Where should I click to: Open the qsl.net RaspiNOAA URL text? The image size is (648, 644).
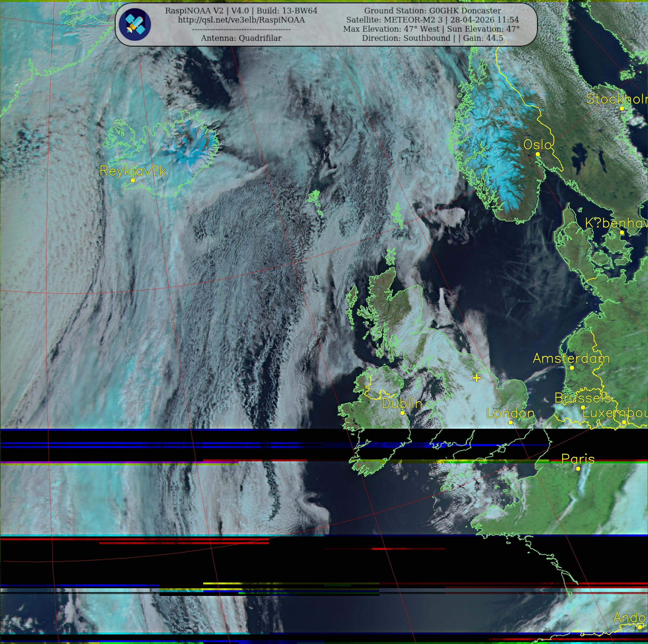pos(241,20)
